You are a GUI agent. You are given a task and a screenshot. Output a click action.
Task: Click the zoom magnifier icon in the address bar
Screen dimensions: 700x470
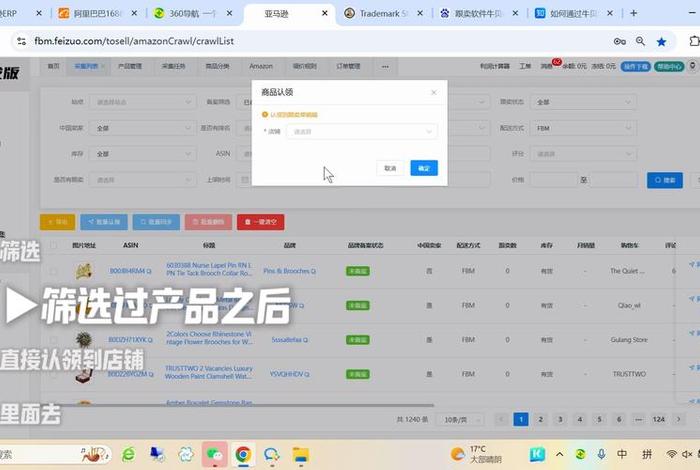640,41
